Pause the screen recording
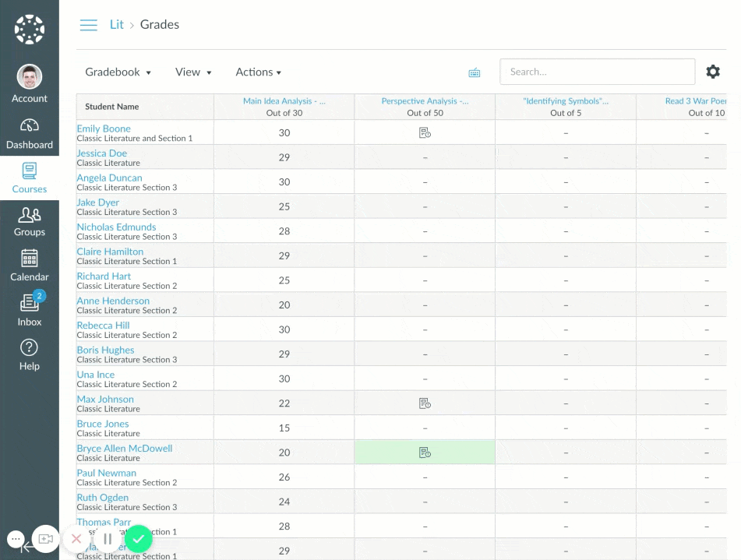The width and height of the screenshot is (741, 560). click(x=108, y=538)
